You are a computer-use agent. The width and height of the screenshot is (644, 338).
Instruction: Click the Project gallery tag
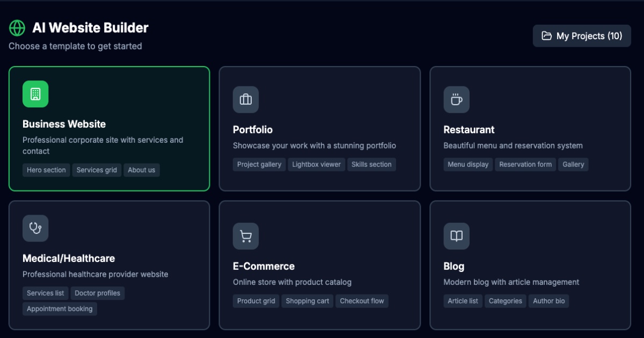pyautogui.click(x=259, y=165)
